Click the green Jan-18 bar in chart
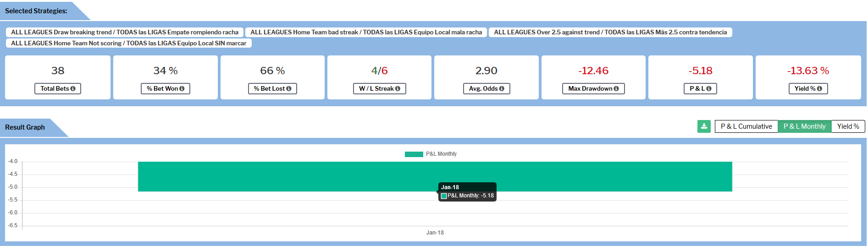The width and height of the screenshot is (868, 251). point(435,176)
